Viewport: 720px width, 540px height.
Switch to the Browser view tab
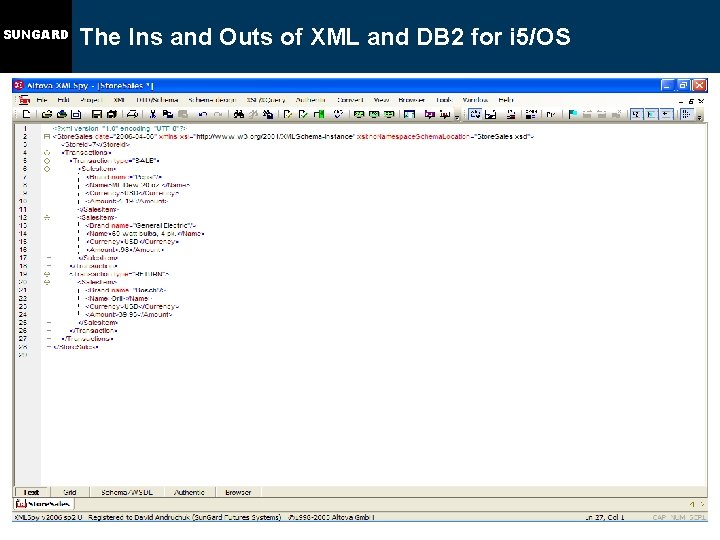[x=238, y=492]
